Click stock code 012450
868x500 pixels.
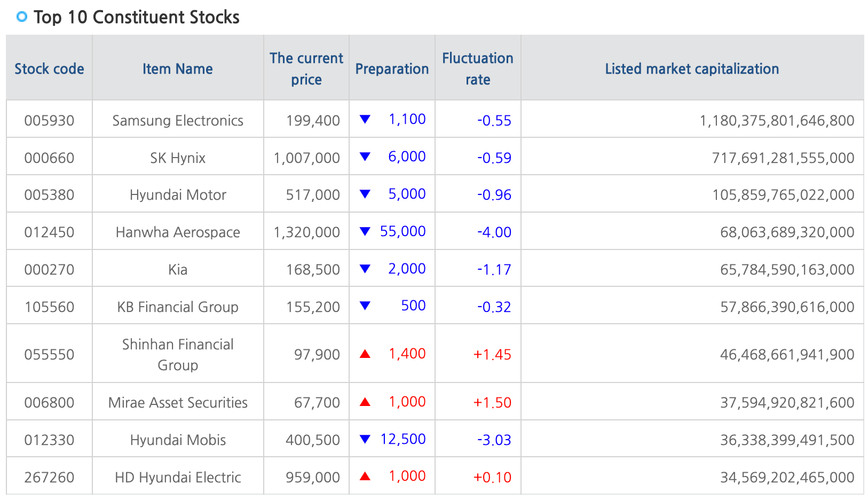click(49, 232)
